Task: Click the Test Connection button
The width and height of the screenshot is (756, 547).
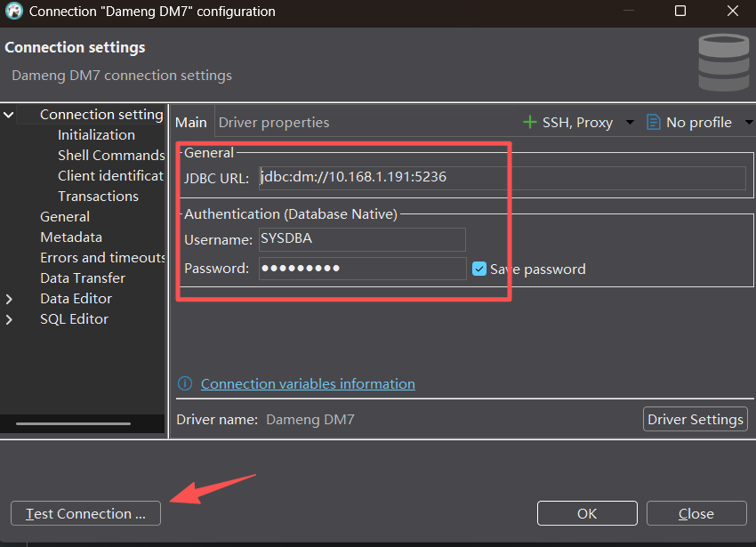Action: point(85,513)
